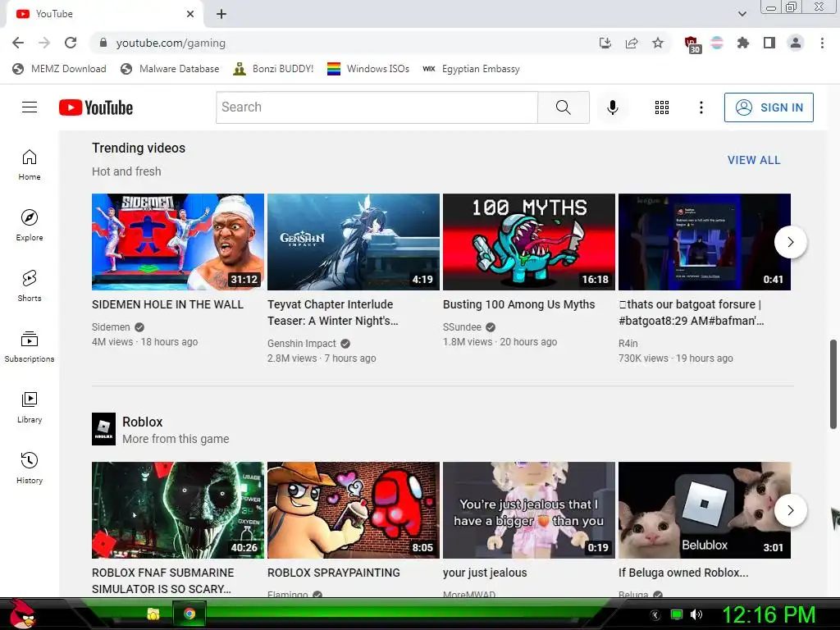Open Egyptian Embassy bookmark
Viewport: 840px width, 630px height.
(x=471, y=69)
